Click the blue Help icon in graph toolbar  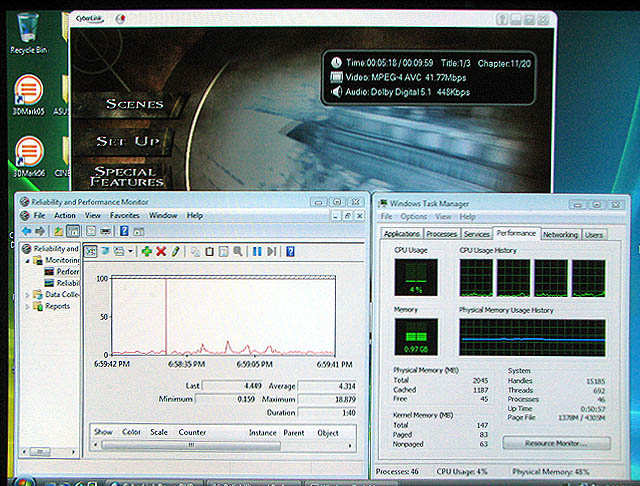290,251
